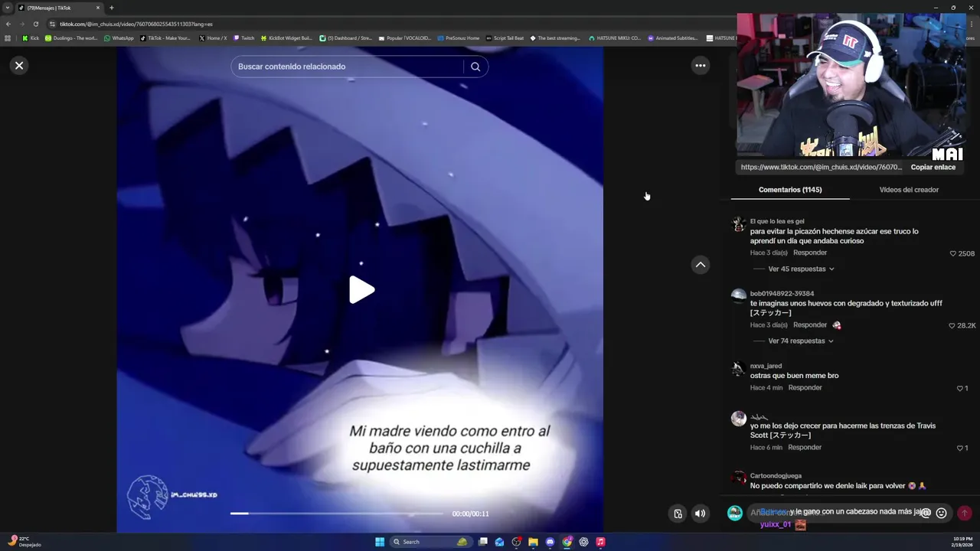Screen dimensions: 980x551
Task: Close the TikTok video viewer with X
Action: (19, 66)
